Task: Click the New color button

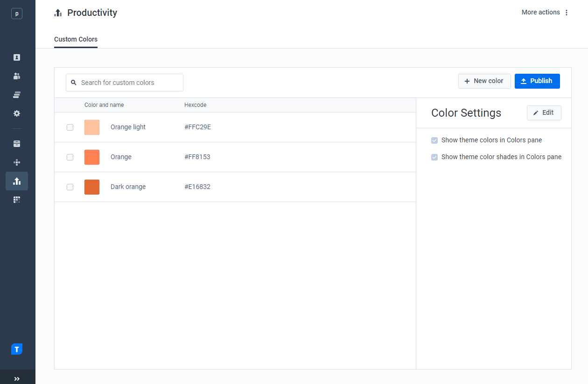Action: (484, 81)
